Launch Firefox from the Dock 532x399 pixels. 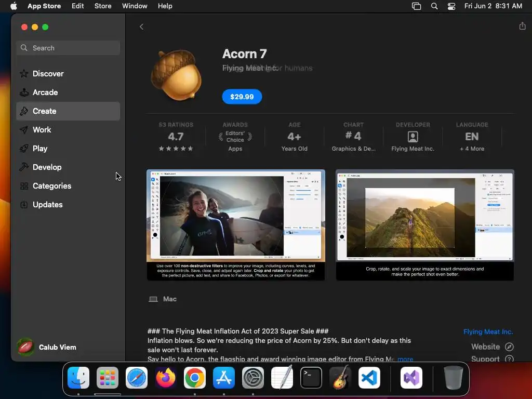pos(166,378)
